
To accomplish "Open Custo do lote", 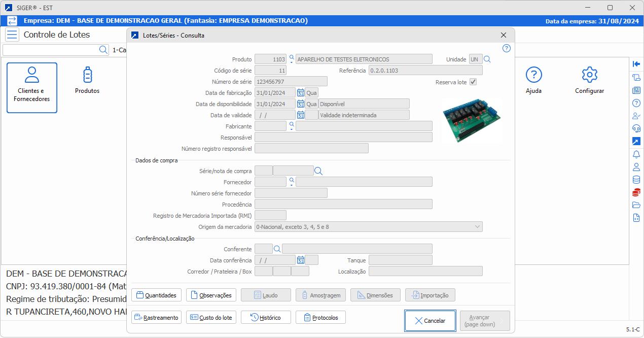I will [211, 317].
